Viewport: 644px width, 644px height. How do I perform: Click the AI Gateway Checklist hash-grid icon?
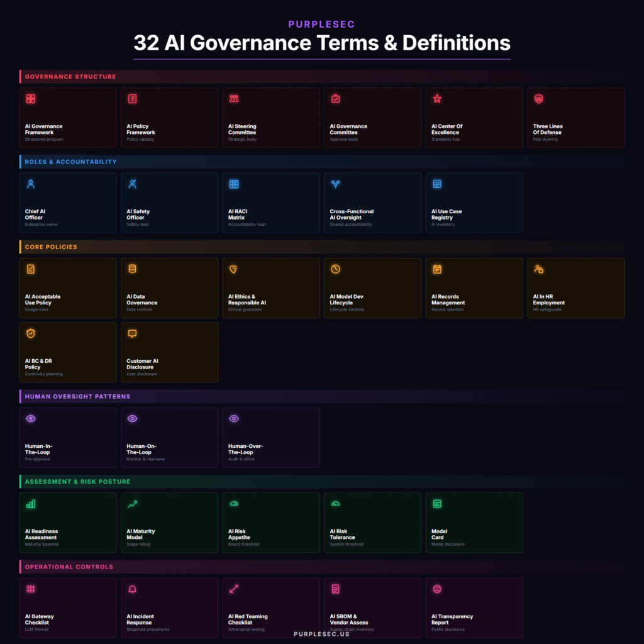pos(31,589)
